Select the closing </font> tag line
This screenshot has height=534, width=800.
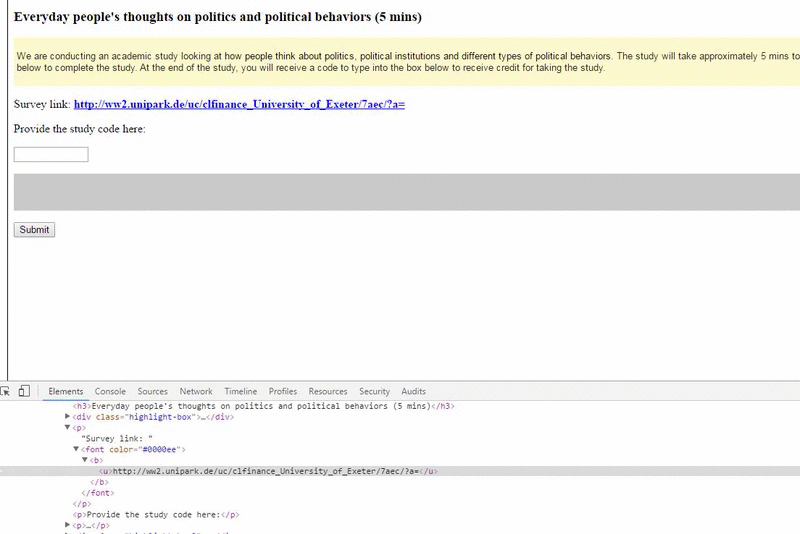98,493
